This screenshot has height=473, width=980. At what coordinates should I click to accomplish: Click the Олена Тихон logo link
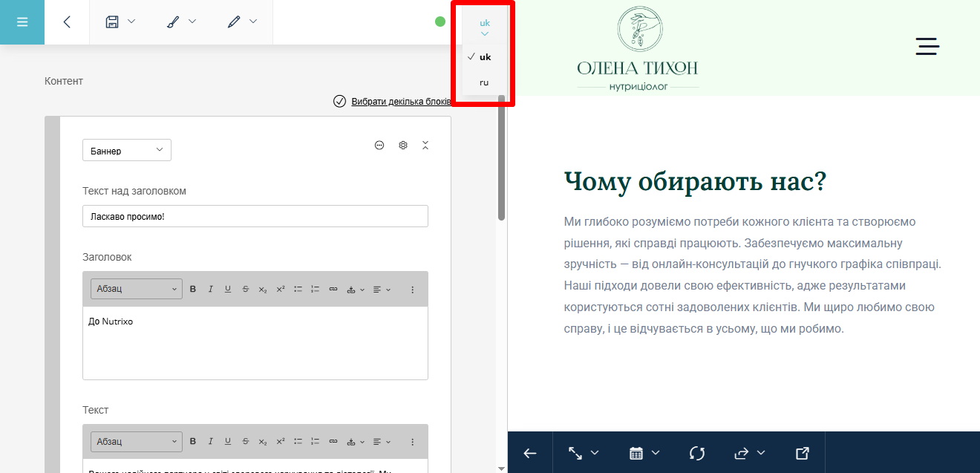click(x=638, y=49)
